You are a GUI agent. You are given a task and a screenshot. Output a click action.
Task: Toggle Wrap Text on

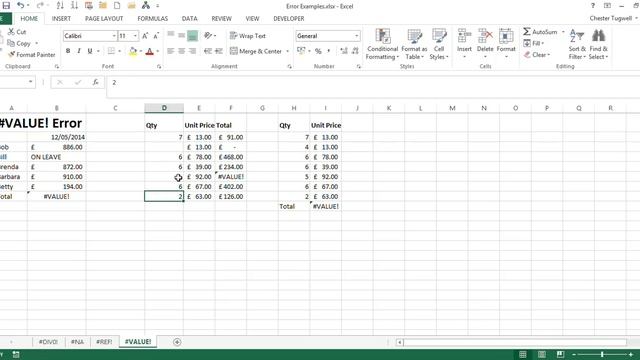click(248, 36)
